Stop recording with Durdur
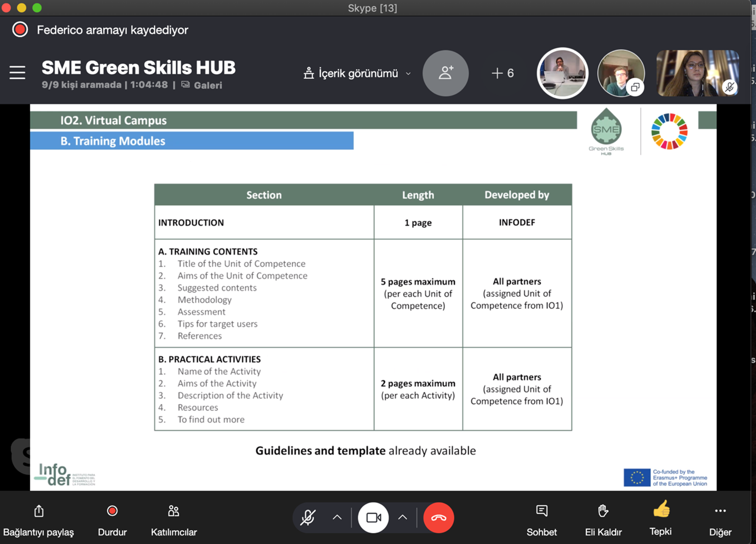This screenshot has height=544, width=756. click(x=112, y=511)
